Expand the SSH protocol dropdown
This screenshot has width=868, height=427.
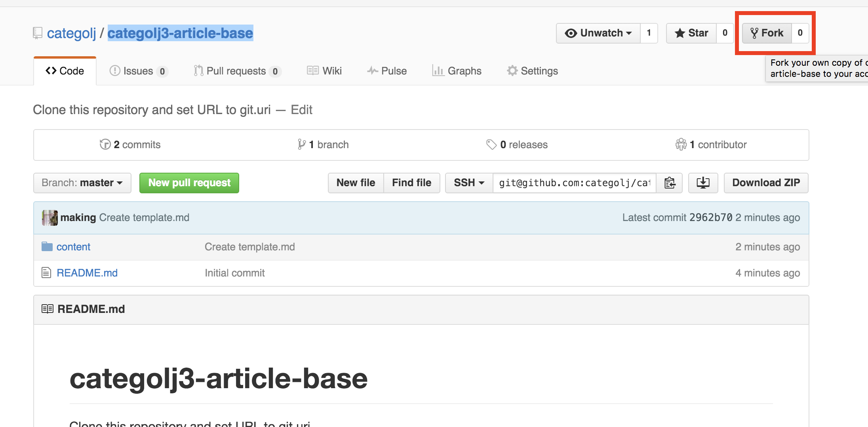pos(469,183)
